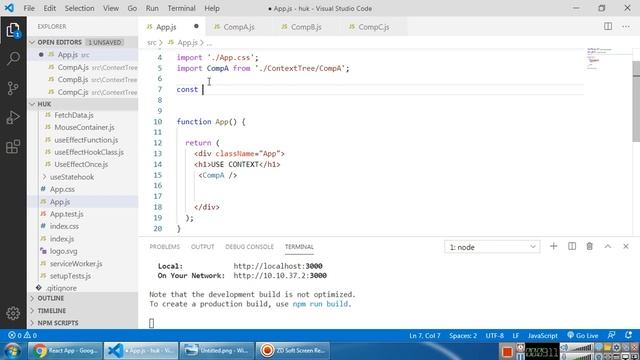This screenshot has height=360, width=640.
Task: Click the Go Live server button
Action: [582, 335]
